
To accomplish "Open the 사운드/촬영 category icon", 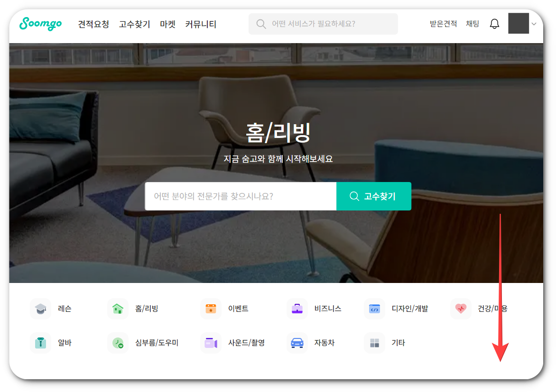I will (211, 343).
